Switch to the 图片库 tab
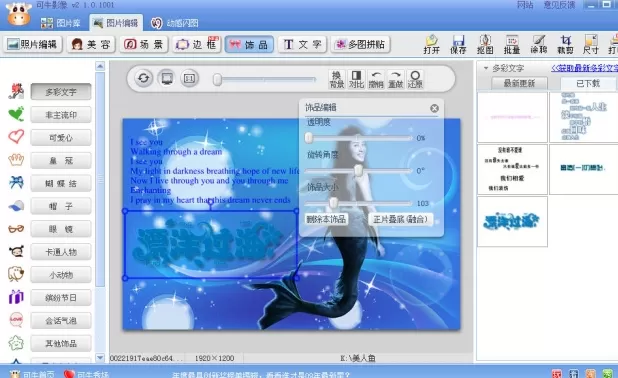 tap(61, 23)
